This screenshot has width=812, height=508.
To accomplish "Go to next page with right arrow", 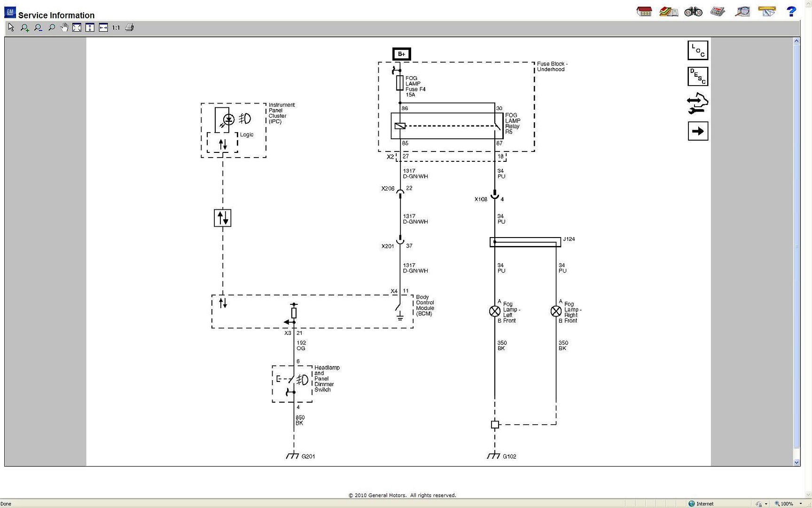I will pos(698,131).
